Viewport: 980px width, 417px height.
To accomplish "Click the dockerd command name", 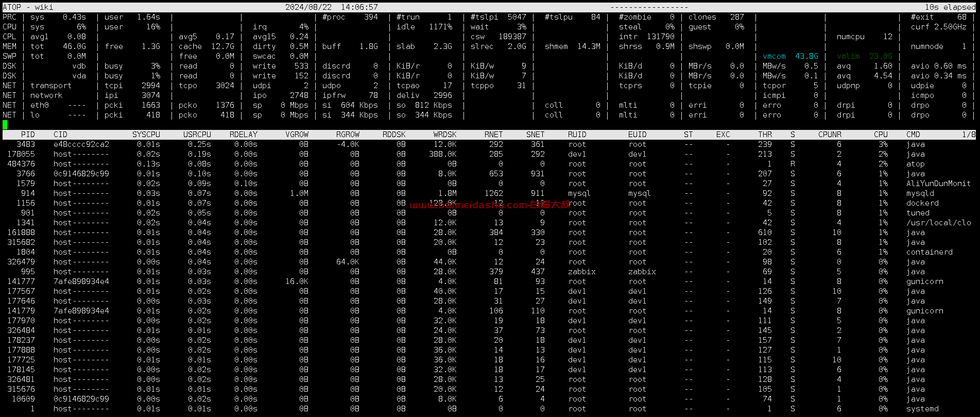I will tap(922, 203).
